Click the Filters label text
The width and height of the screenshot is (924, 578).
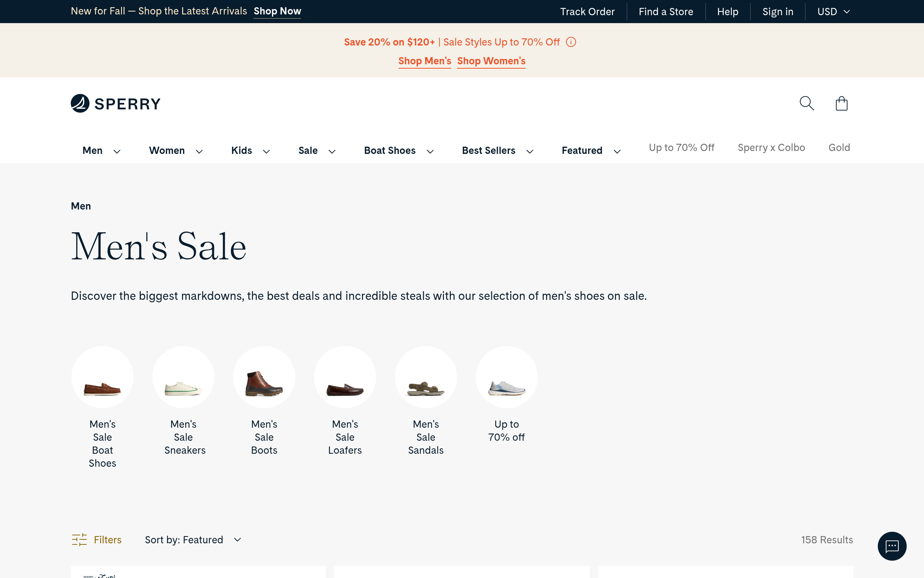click(x=108, y=540)
